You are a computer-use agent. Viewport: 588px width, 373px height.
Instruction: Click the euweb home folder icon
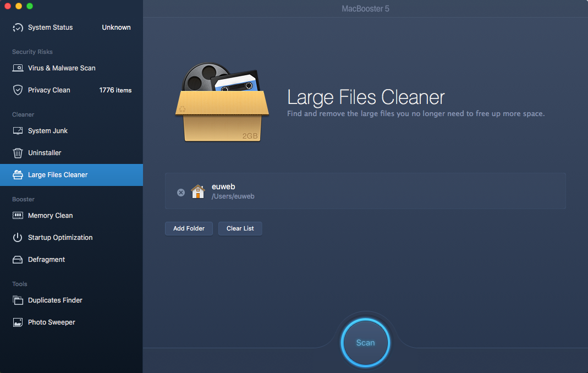198,191
